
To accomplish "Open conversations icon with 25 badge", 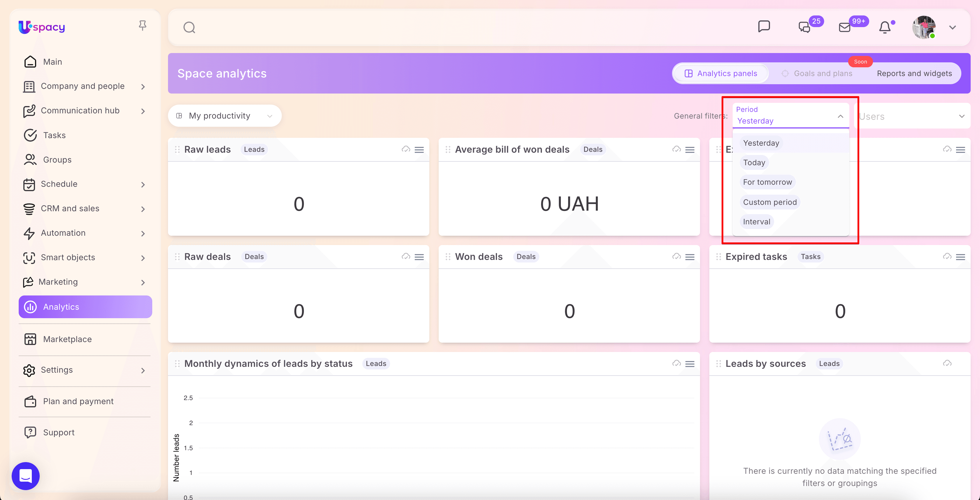I will (x=804, y=27).
